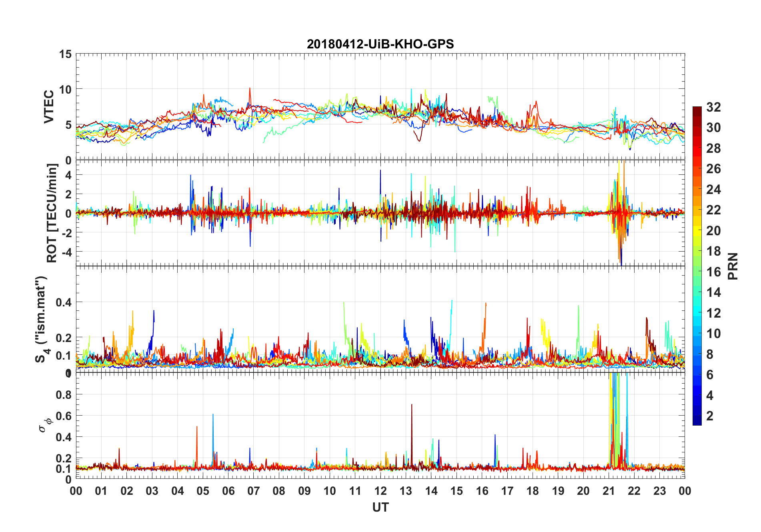
Task: Click x-axis tick label 21
Action: [609, 491]
